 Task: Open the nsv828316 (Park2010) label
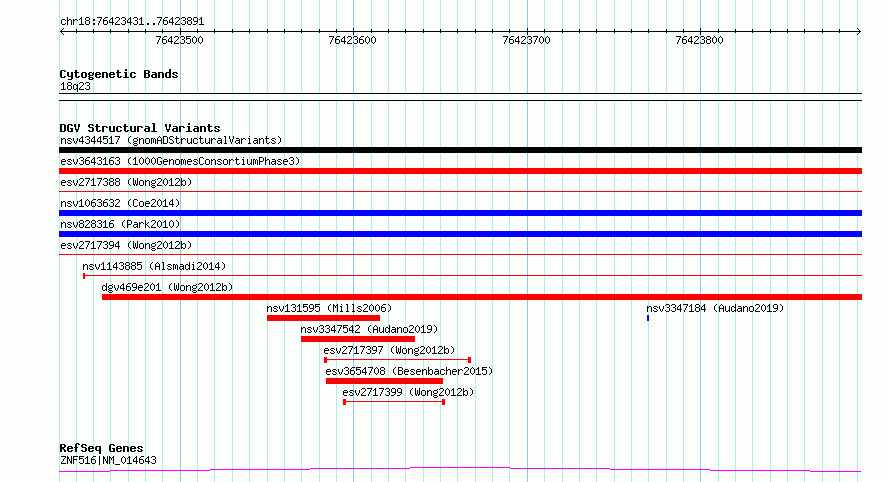[x=120, y=224]
